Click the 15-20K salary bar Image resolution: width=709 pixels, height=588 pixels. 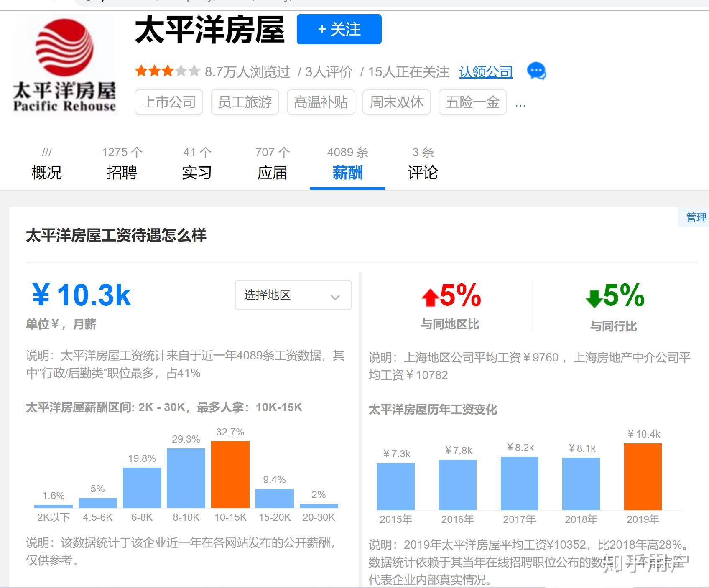[x=275, y=499]
